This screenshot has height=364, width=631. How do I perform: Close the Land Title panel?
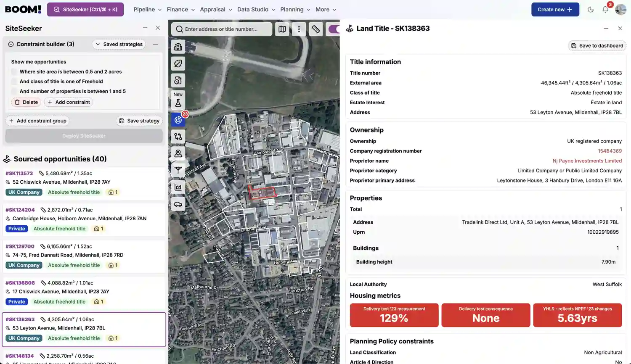click(620, 28)
